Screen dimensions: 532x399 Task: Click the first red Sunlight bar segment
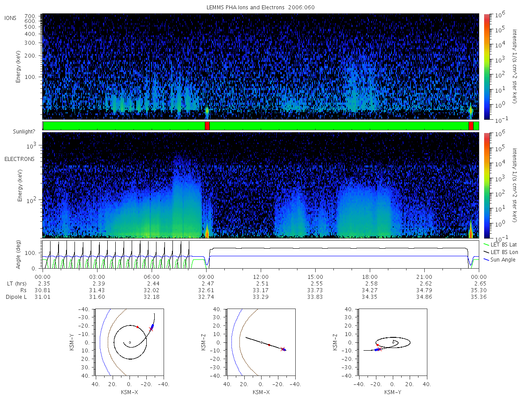[x=207, y=126]
